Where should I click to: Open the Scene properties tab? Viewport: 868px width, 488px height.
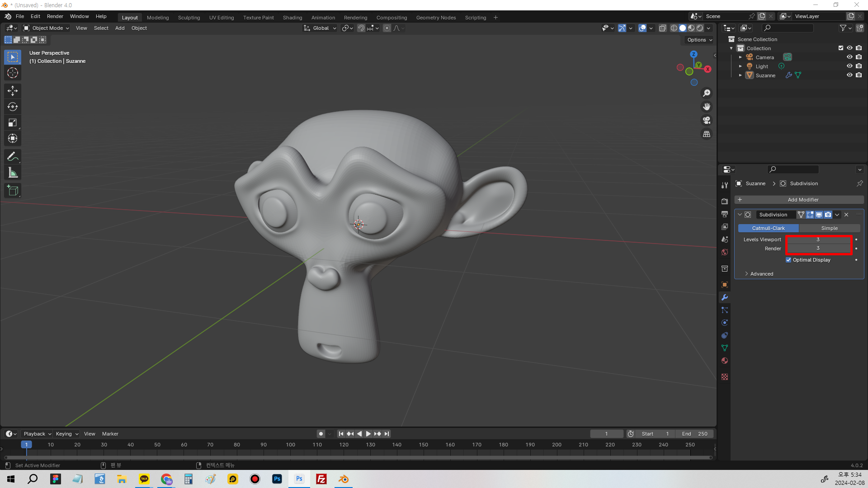[x=725, y=239]
